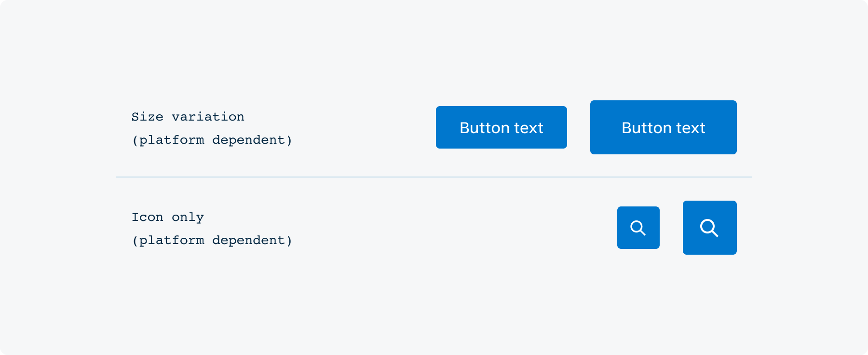Image resolution: width=868 pixels, height=355 pixels.
Task: Tap the magnifying glass in the big square
Action: (x=709, y=228)
